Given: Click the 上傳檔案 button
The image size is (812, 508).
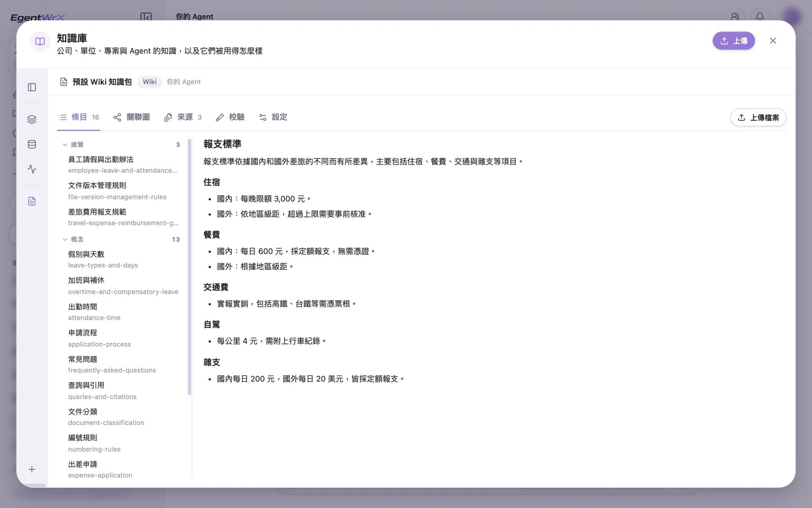Looking at the screenshot, I should click(758, 118).
